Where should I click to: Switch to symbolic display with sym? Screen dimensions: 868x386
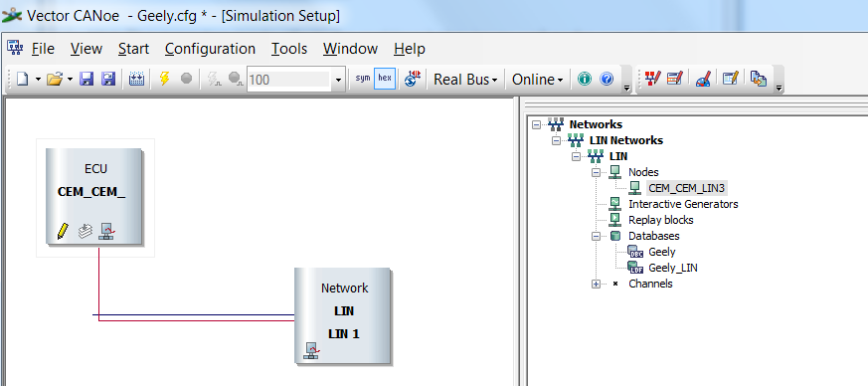pyautogui.click(x=363, y=79)
